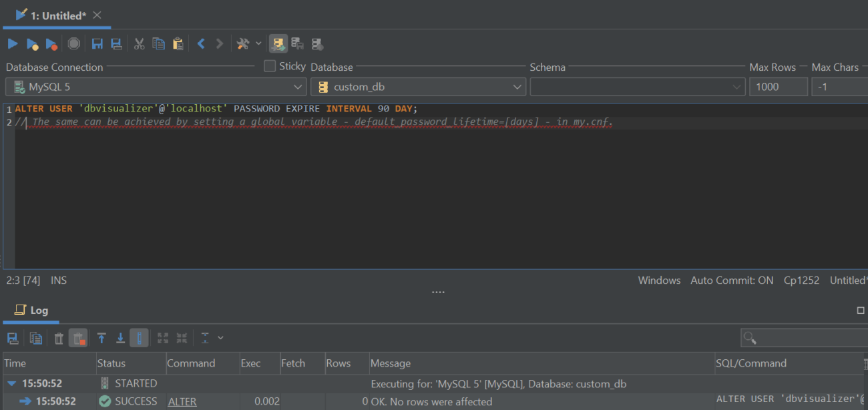Toggle clear-log-on-execute trash icon
This screenshot has width=868, height=410.
77,338
